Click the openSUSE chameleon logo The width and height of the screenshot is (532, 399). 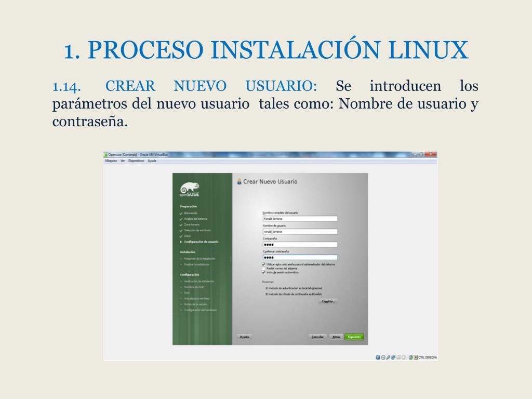click(190, 190)
